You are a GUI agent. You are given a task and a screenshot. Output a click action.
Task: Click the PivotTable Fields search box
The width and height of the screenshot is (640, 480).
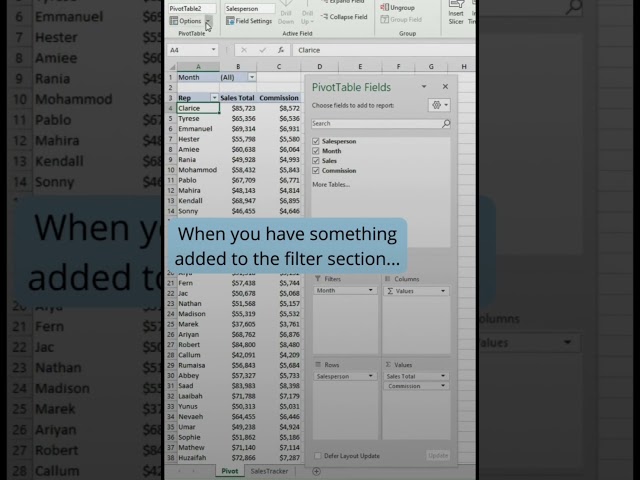click(x=376, y=123)
